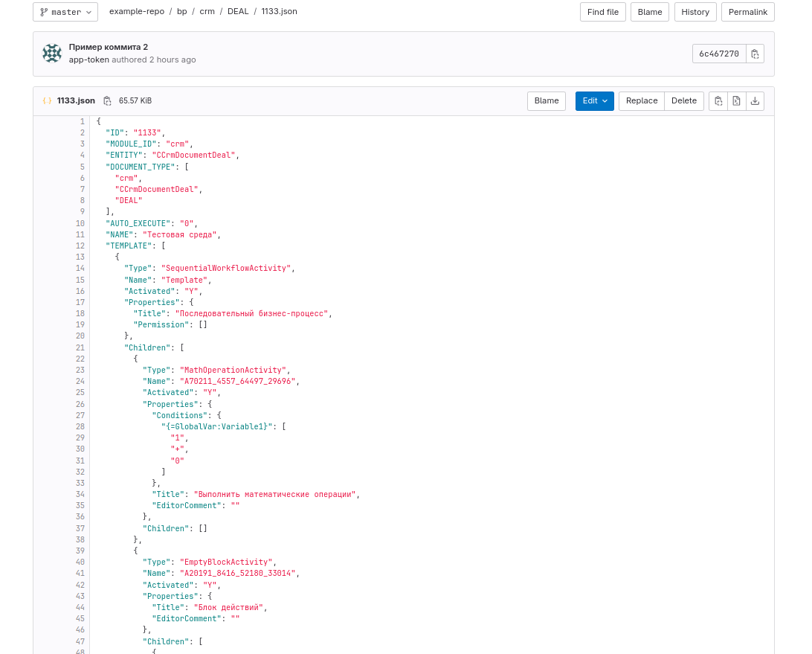
Task: Click the "DOCUMENT_TYPE" key
Action: tap(140, 167)
